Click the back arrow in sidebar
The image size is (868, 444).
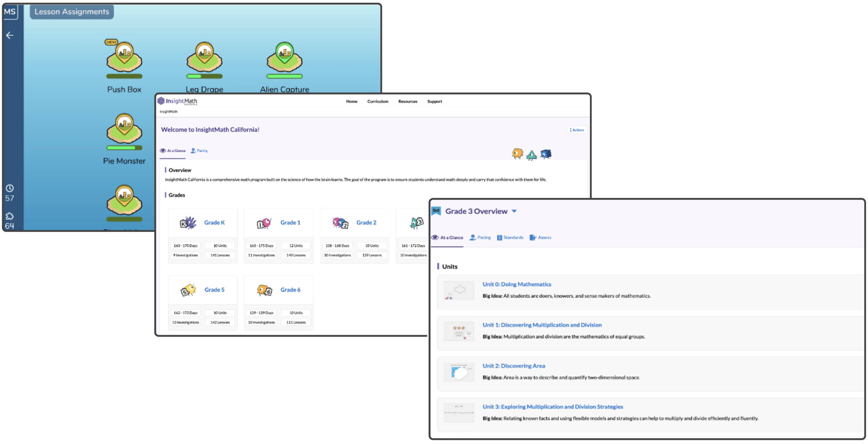tap(10, 35)
